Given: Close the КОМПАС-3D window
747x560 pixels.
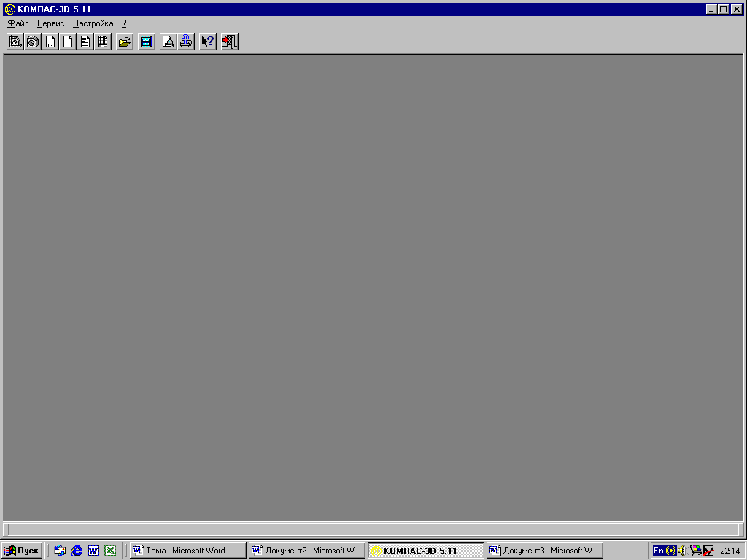Looking at the screenshot, I should [737, 9].
